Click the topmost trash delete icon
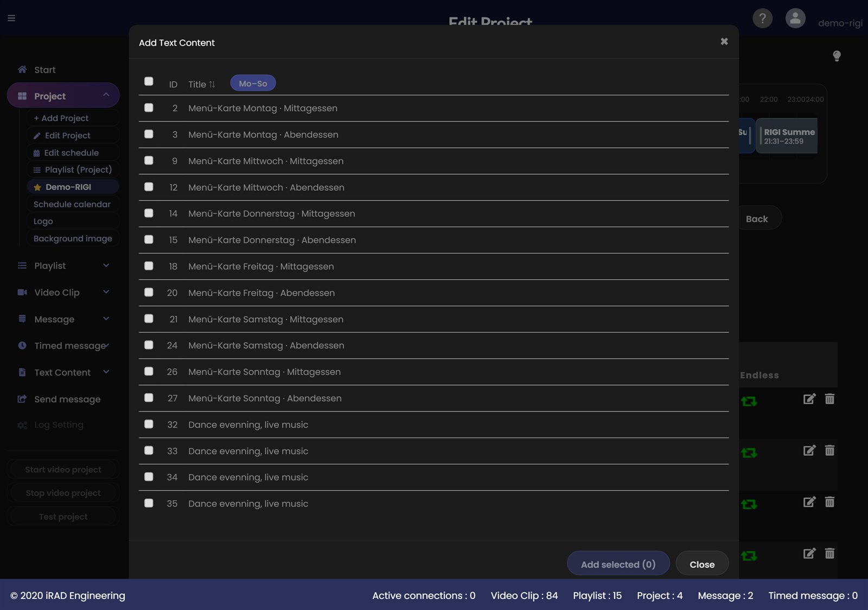This screenshot has width=868, height=610. [829, 399]
